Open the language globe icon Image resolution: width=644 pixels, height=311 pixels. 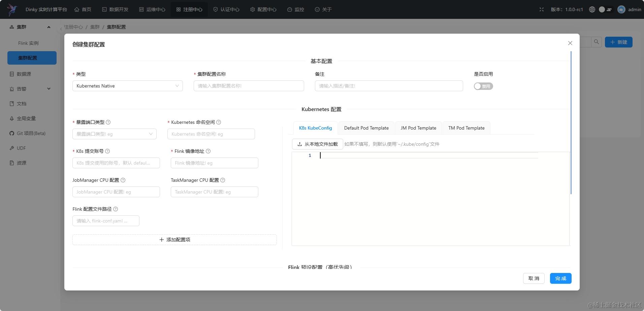click(592, 9)
